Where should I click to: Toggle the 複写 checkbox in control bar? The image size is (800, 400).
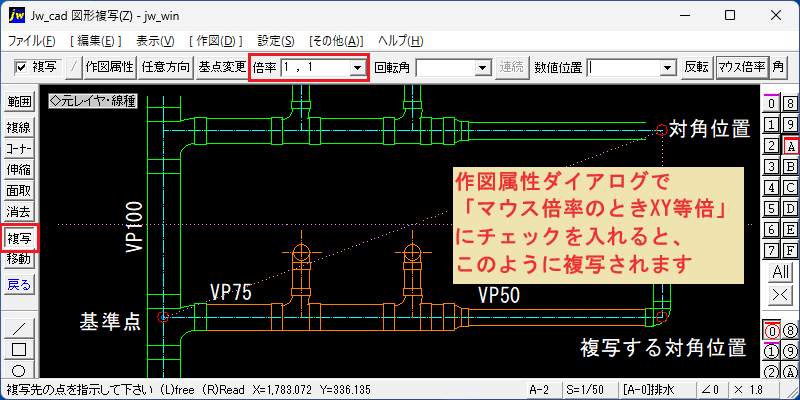point(35,67)
